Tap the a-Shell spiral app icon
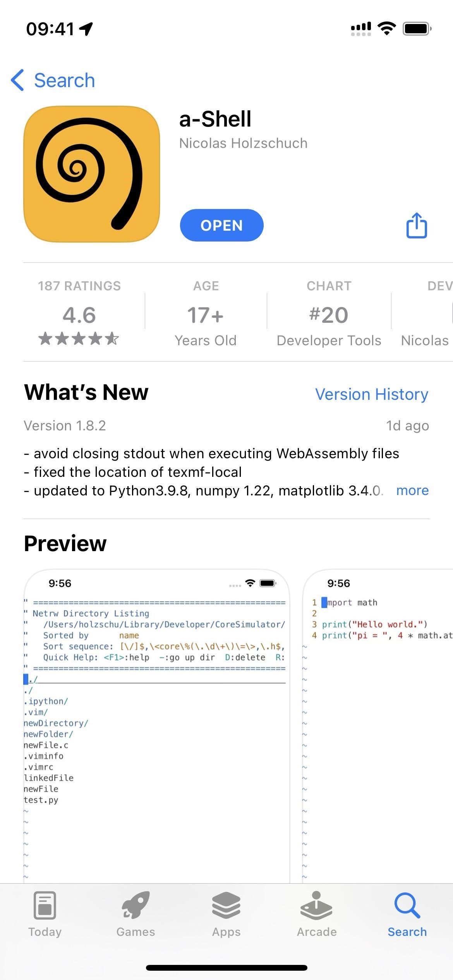This screenshot has height=980, width=453. pos(92,174)
